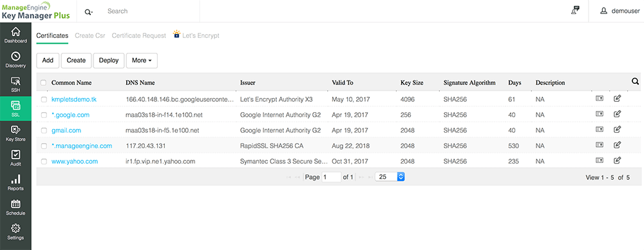Check the *.google.com row checkbox
The height and width of the screenshot is (250, 644).
click(44, 115)
